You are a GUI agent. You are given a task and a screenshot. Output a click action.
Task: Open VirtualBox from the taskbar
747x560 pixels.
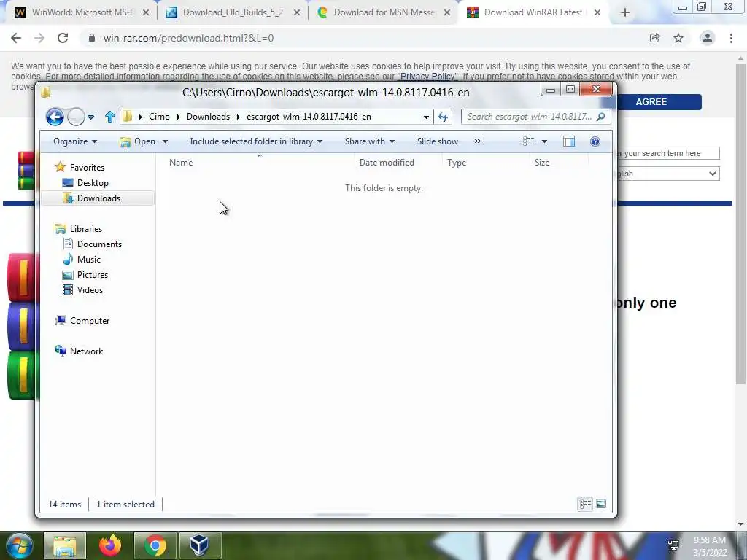click(200, 545)
